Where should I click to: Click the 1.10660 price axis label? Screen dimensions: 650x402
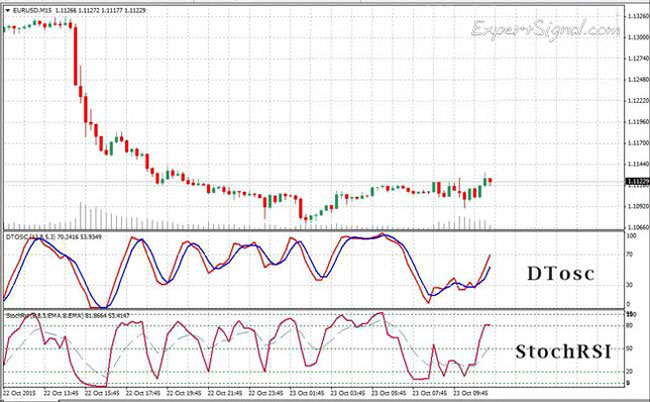click(636, 226)
